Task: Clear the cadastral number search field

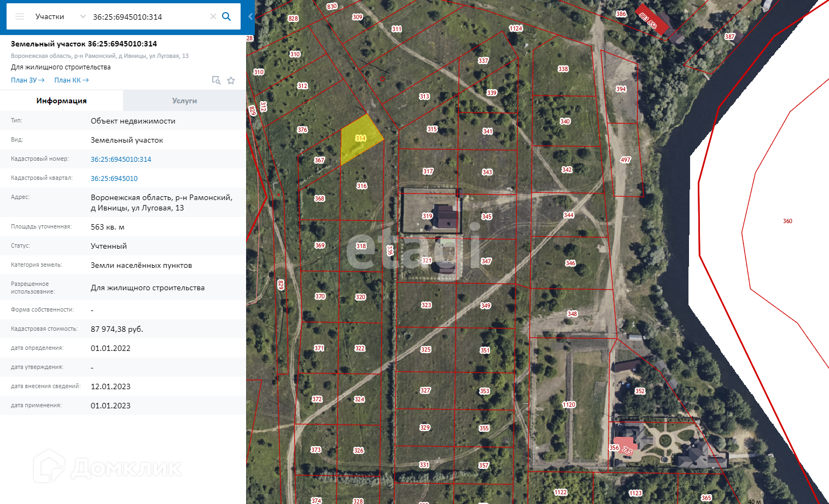Action: point(213,16)
